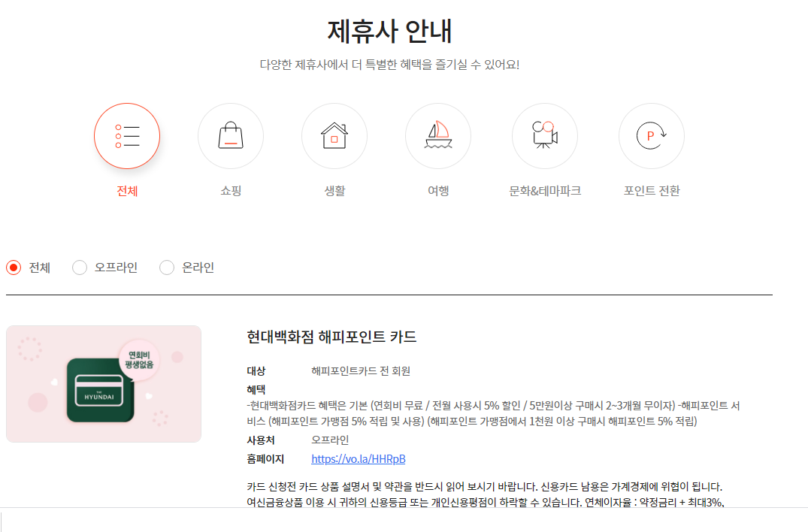Click the 여행 category label
Screen dimensions: 808x532
tap(438, 191)
